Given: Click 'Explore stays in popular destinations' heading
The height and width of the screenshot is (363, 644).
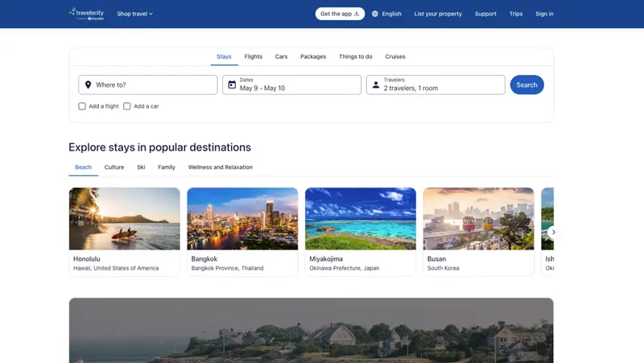Looking at the screenshot, I should pos(159,147).
